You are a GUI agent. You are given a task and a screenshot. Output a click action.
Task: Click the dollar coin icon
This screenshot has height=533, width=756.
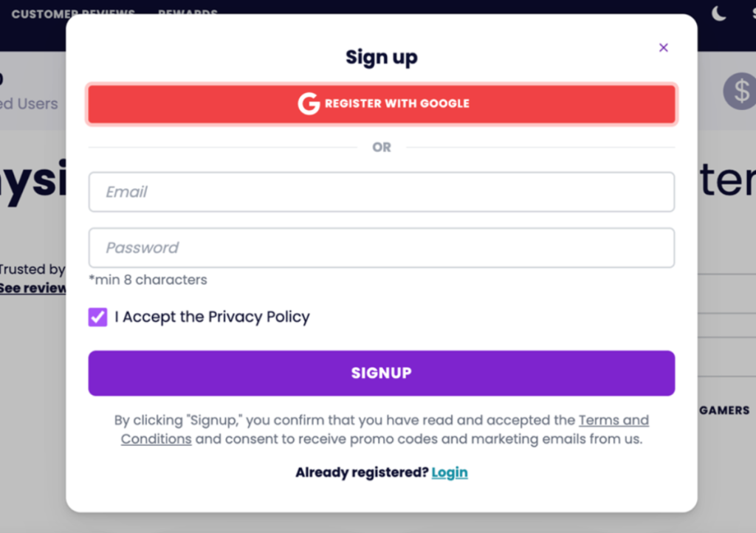click(740, 92)
